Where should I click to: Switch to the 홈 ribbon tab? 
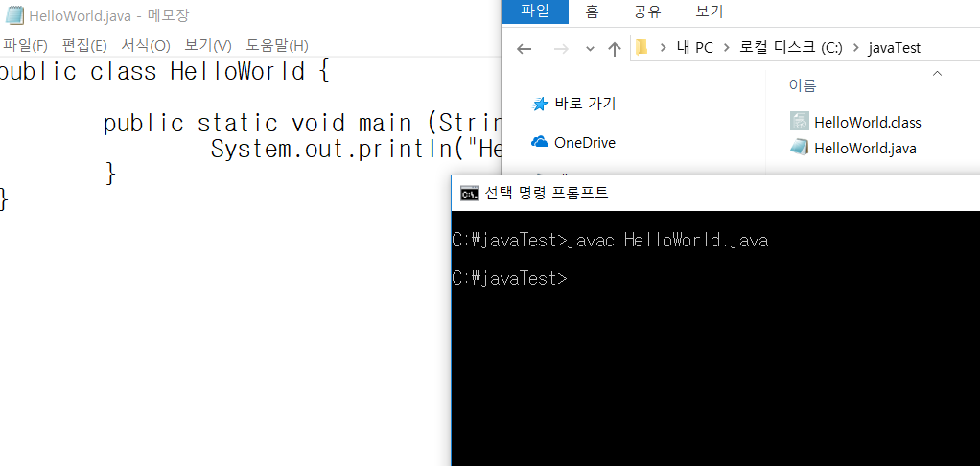tap(592, 12)
